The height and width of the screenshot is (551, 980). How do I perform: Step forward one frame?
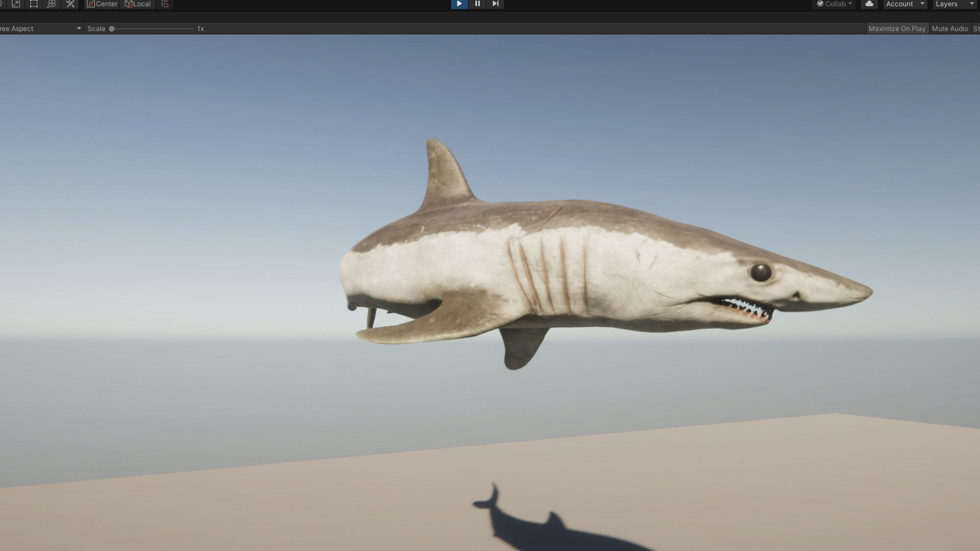click(x=495, y=4)
